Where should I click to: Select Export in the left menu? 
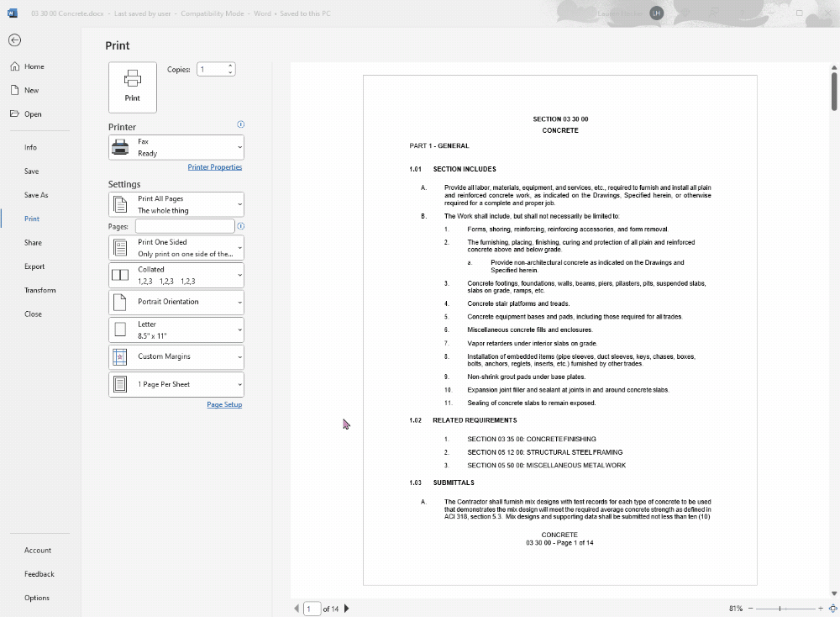click(x=33, y=266)
